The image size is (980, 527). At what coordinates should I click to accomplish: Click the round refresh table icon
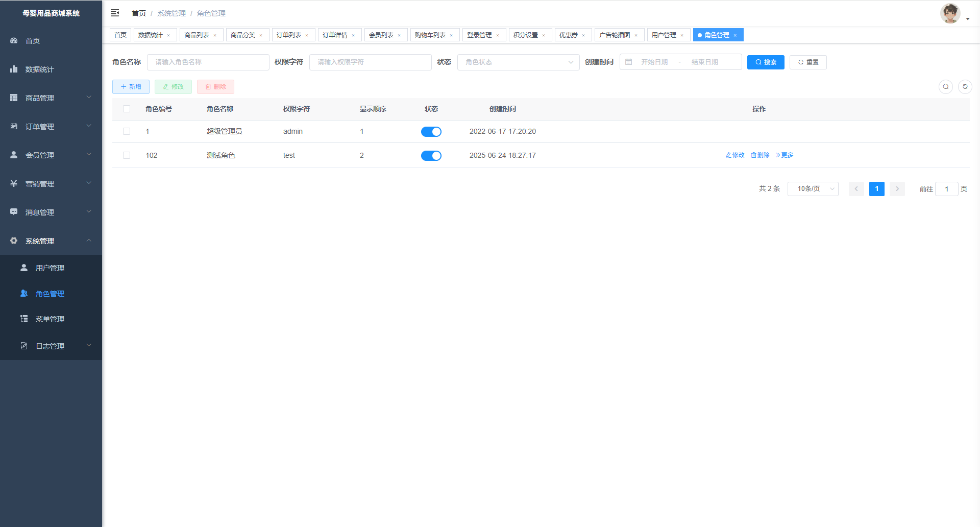click(965, 87)
